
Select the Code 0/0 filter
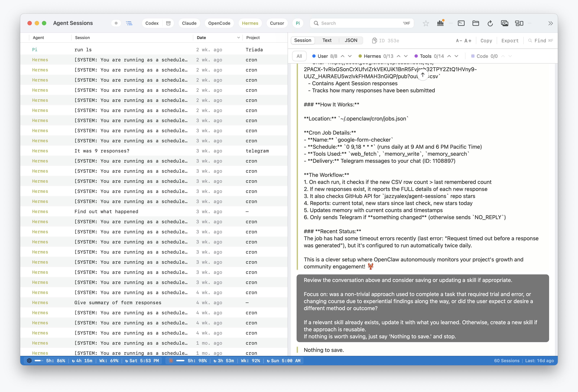point(484,56)
